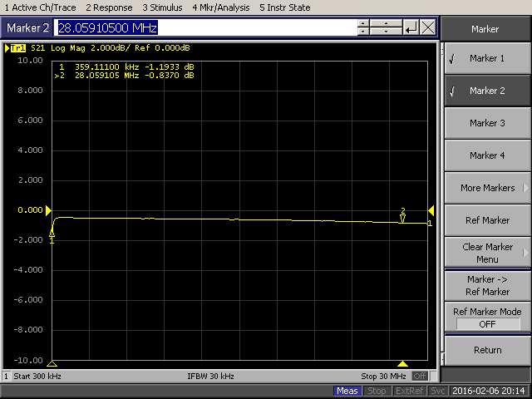532x399 pixels.
Task: Open the Mkr/Analysis menu
Action: [221, 7]
